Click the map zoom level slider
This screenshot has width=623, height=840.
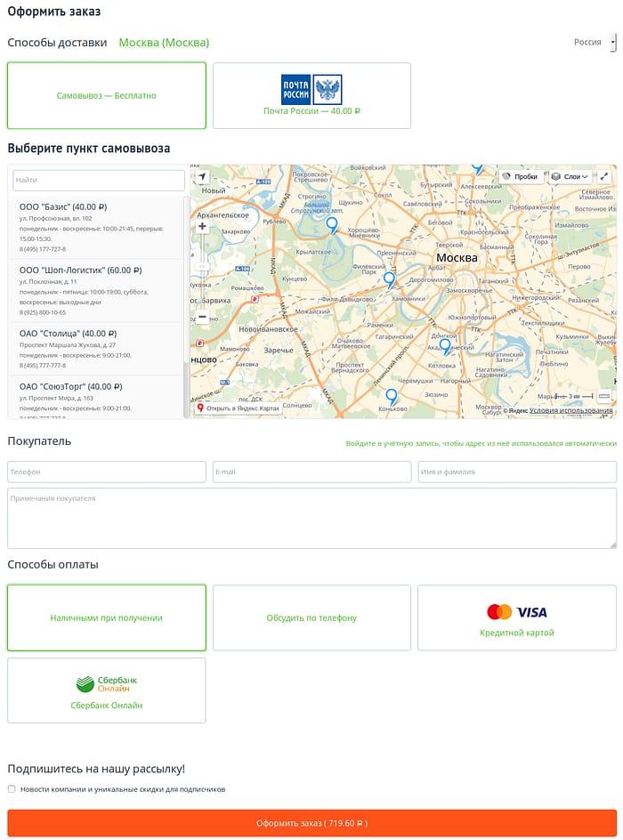pyautogui.click(x=202, y=267)
